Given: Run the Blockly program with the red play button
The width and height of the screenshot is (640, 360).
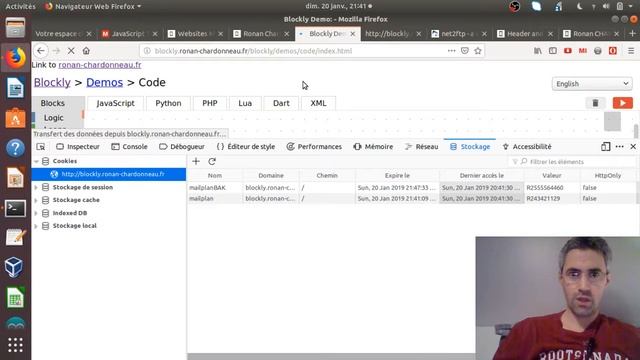Looking at the screenshot, I should tap(622, 103).
